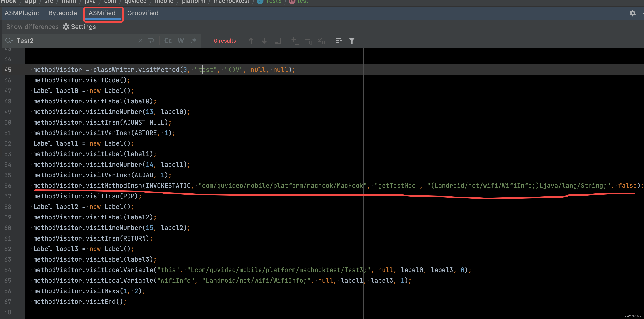Viewport: 644px width, 319px height.
Task: Click the search field containing Test2
Action: point(75,41)
